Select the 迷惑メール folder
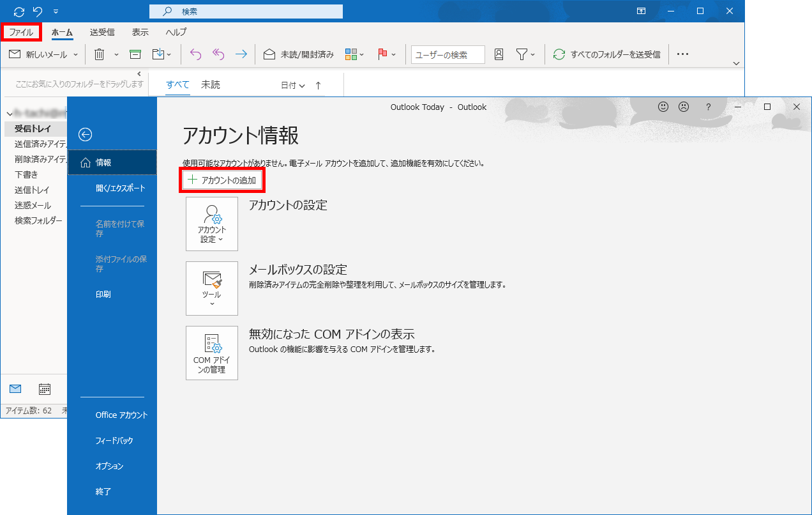 (33, 205)
